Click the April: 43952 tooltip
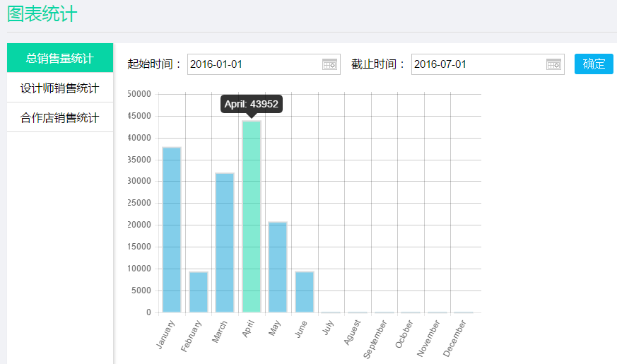The height and width of the screenshot is (364, 617). 252,104
